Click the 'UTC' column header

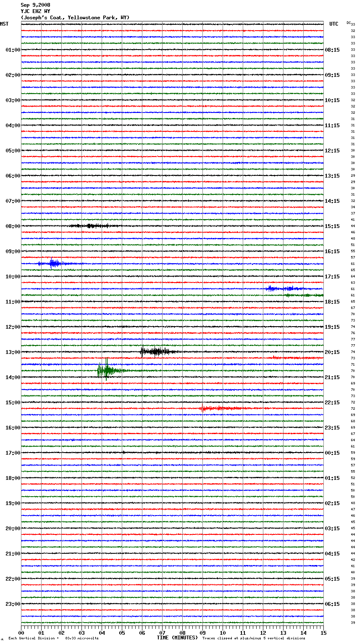click(x=334, y=24)
